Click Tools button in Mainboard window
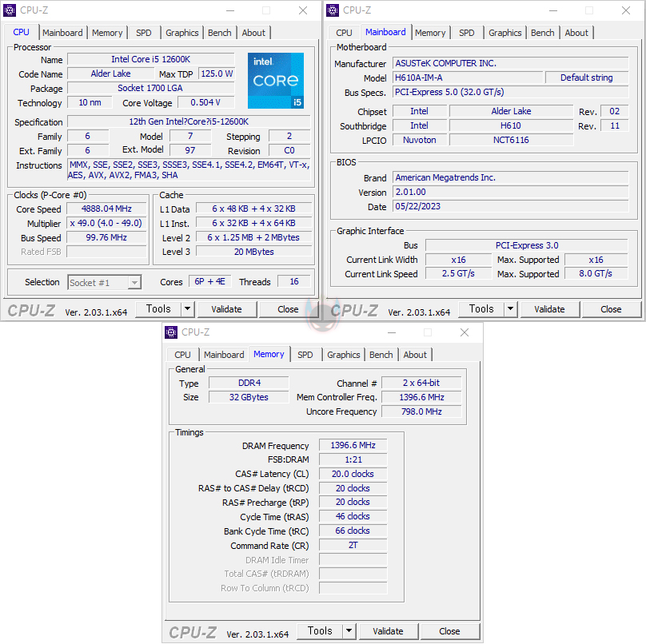Image resolution: width=646 pixels, height=644 pixels. coord(481,309)
